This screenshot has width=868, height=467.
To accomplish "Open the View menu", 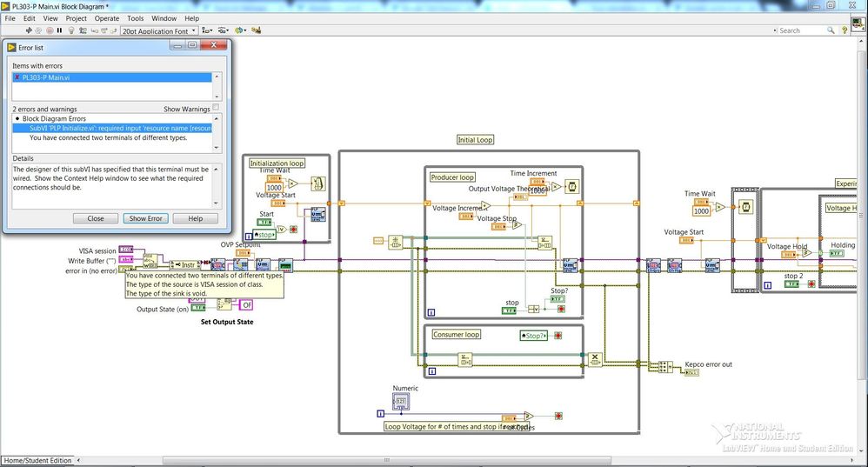I will 50,18.
